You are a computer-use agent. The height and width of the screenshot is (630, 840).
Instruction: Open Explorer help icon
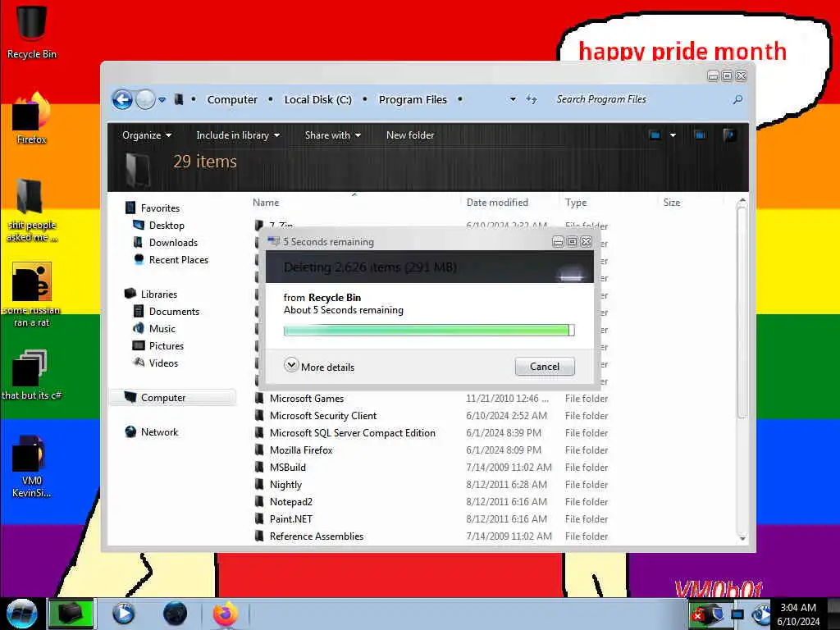729,135
